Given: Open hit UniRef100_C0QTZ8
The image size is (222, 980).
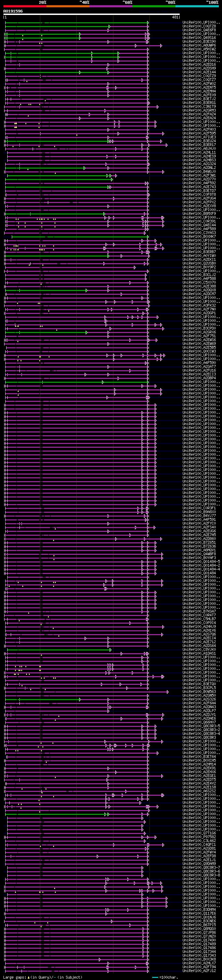Looking at the screenshot, I should pyautogui.click(x=199, y=27).
